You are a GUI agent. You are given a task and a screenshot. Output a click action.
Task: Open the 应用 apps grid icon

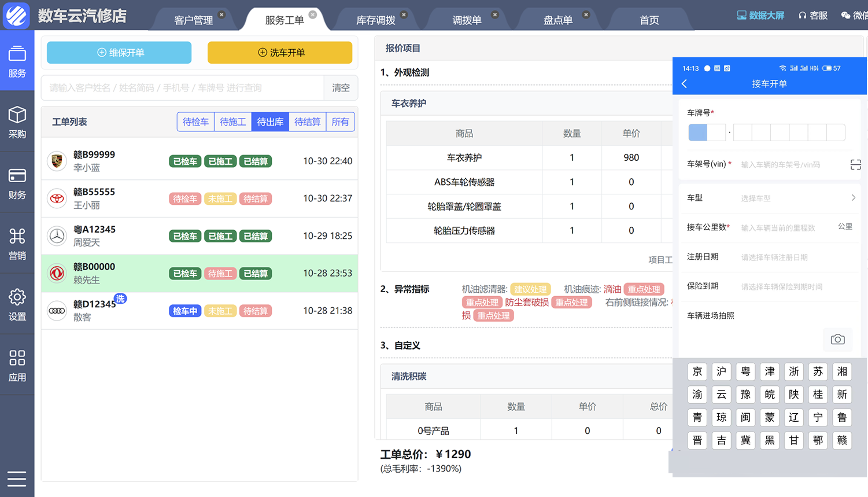(x=17, y=365)
